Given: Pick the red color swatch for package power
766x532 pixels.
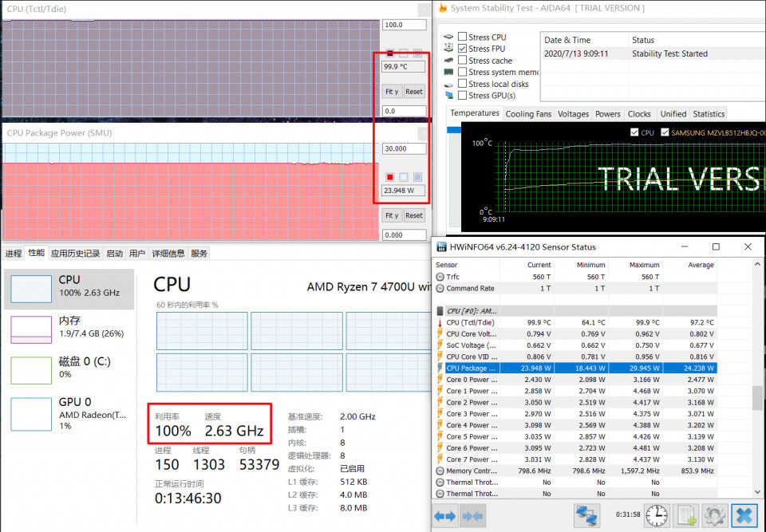Looking at the screenshot, I should pyautogui.click(x=390, y=176).
